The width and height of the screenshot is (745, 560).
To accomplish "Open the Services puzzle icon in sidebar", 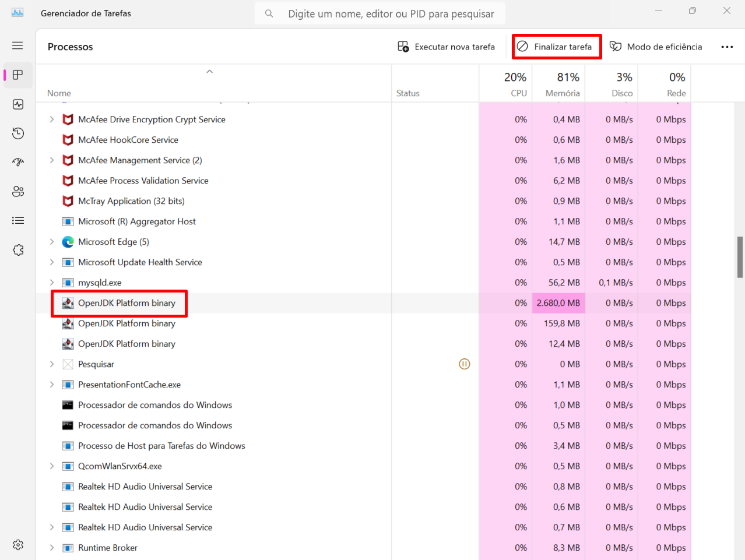I will point(18,249).
